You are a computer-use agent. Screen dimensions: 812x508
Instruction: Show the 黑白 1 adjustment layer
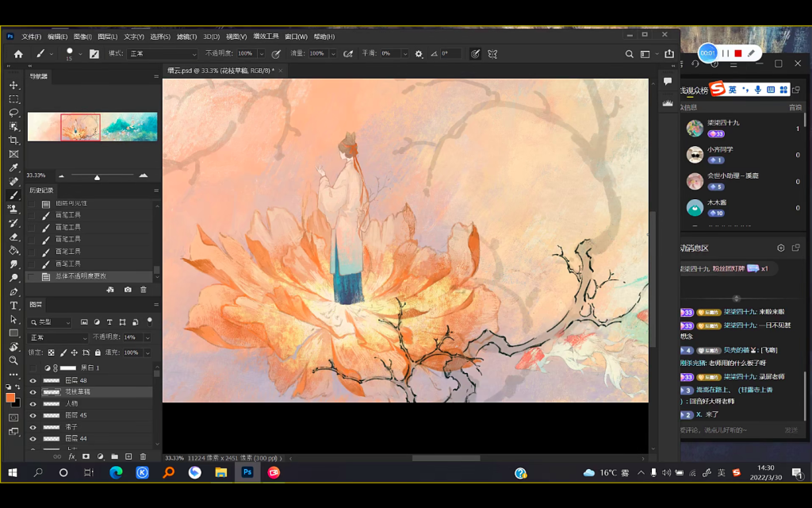click(x=33, y=368)
